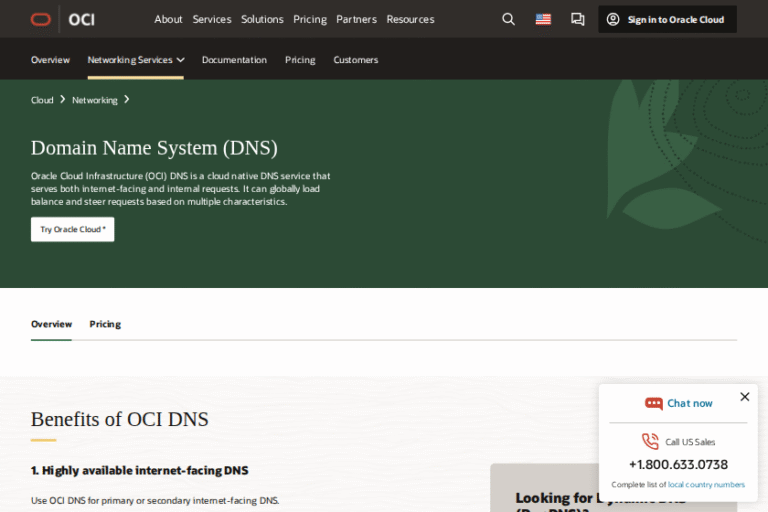768x512 pixels.
Task: Click the phone icon beside Call US Sales
Action: 650,442
